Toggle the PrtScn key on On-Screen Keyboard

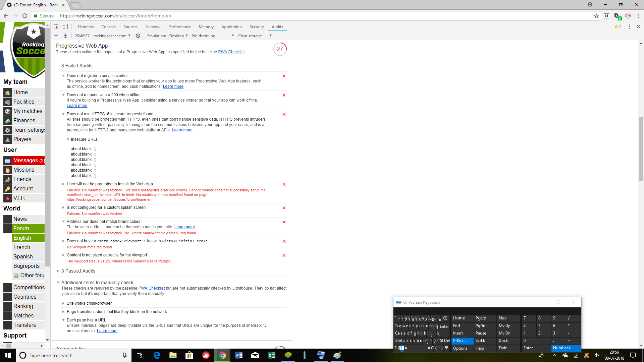[462, 341]
